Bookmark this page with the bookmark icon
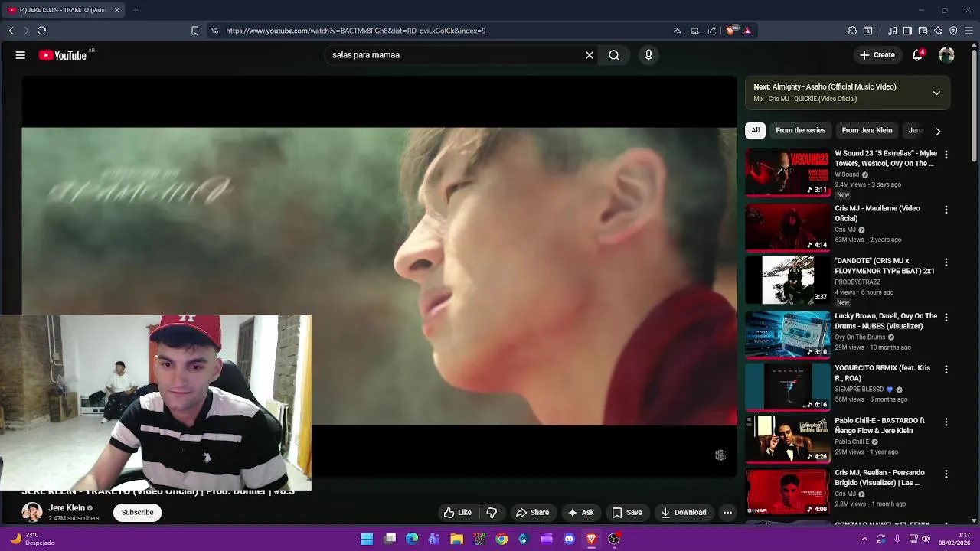 click(194, 31)
